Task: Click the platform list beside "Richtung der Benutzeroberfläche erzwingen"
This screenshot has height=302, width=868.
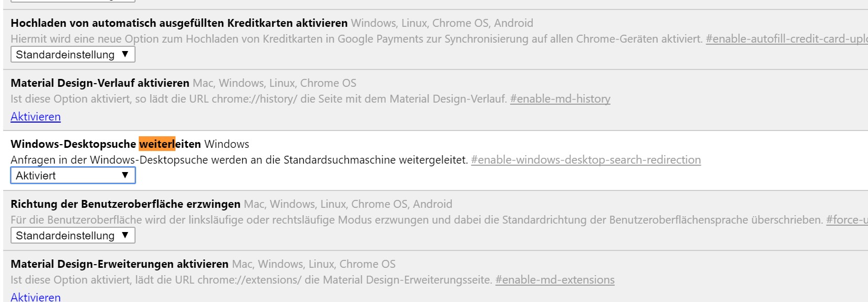Action: tap(348, 204)
